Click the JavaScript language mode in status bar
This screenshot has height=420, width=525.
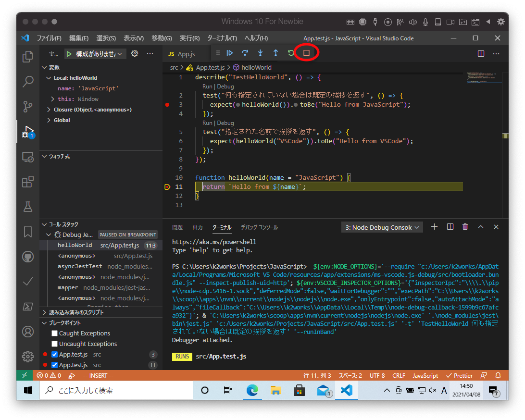pyautogui.click(x=425, y=375)
